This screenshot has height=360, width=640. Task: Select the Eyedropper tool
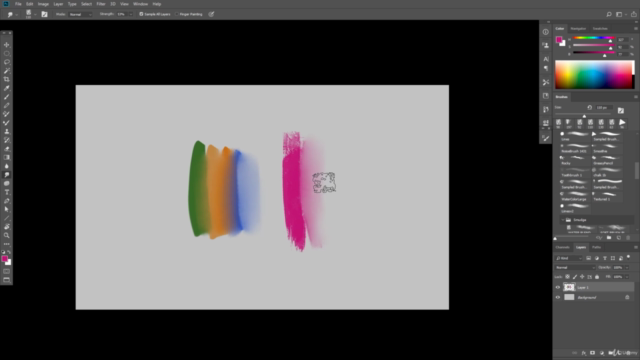(x=7, y=88)
